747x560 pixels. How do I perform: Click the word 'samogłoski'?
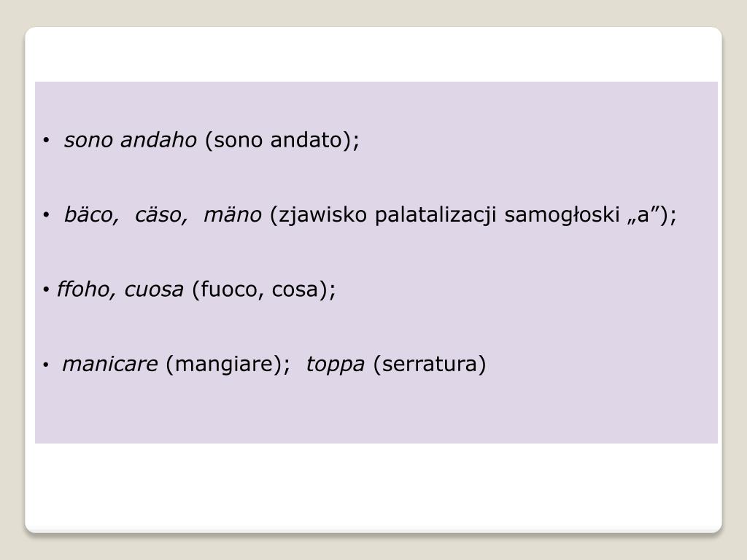tap(562, 215)
